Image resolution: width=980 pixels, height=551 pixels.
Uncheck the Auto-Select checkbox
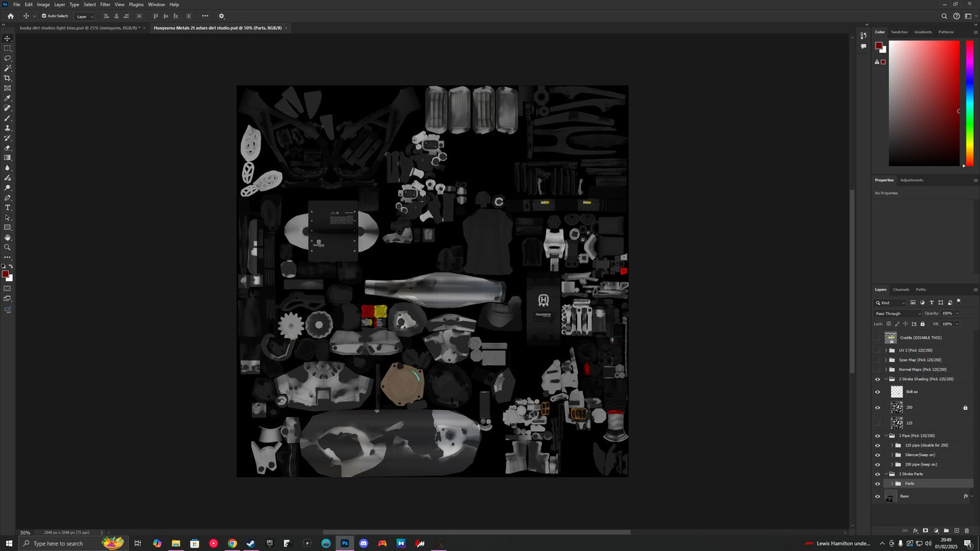44,16
